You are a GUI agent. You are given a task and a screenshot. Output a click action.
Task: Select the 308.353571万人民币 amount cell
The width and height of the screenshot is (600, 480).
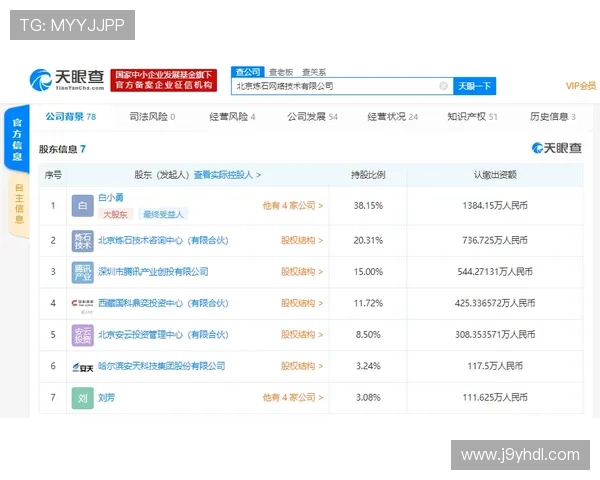(x=495, y=335)
